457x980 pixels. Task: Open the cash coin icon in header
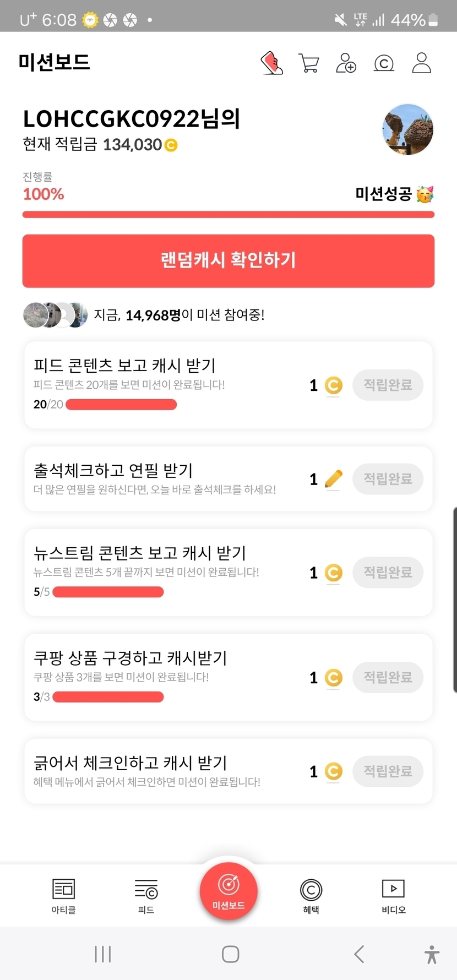[384, 63]
